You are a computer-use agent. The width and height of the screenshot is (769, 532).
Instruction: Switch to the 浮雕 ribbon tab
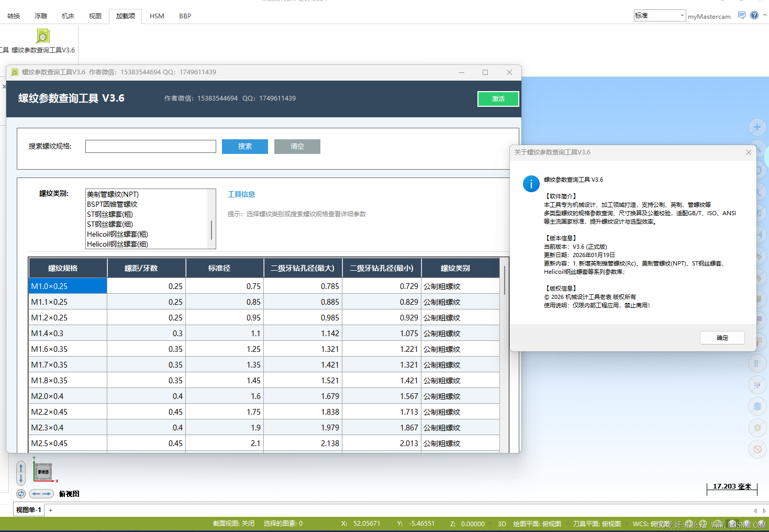(x=41, y=16)
